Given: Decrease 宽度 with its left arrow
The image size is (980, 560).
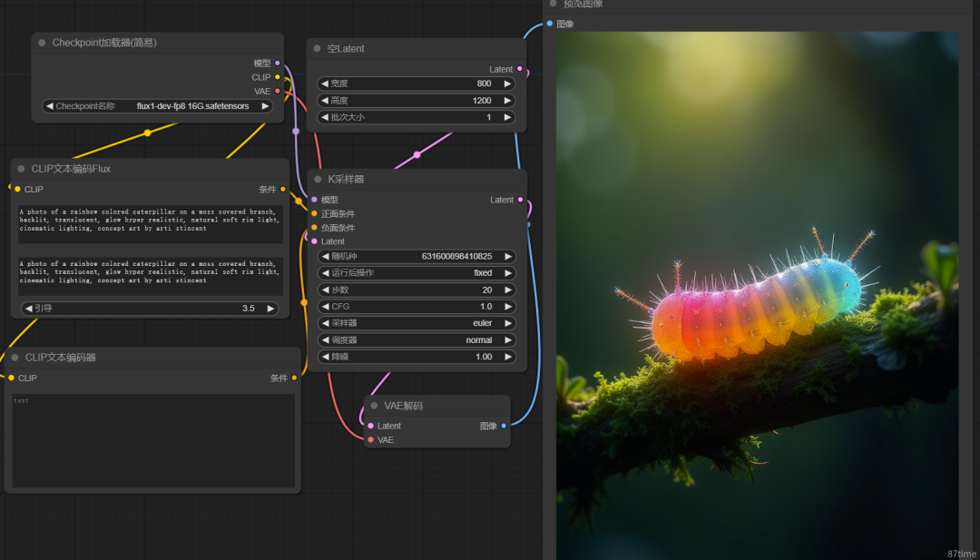Looking at the screenshot, I should point(325,84).
